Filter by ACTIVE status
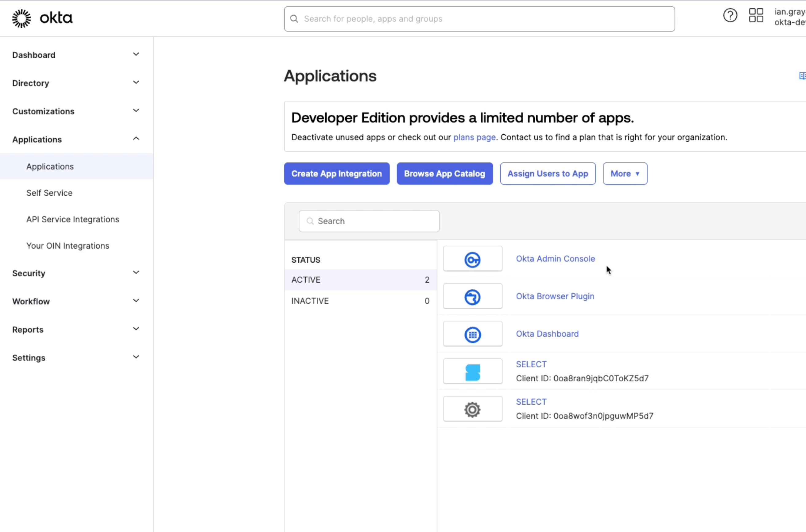Viewport: 806px width, 532px height. [x=360, y=280]
